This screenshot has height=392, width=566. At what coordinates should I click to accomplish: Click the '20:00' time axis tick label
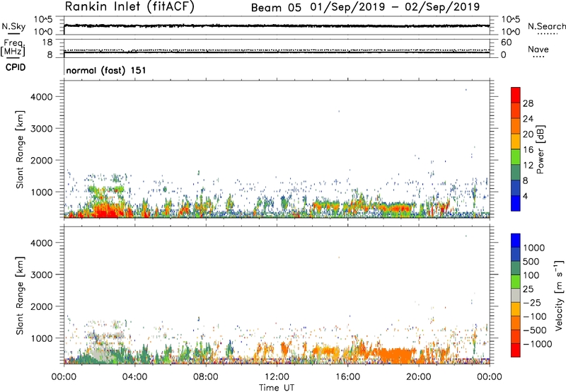[x=419, y=377]
